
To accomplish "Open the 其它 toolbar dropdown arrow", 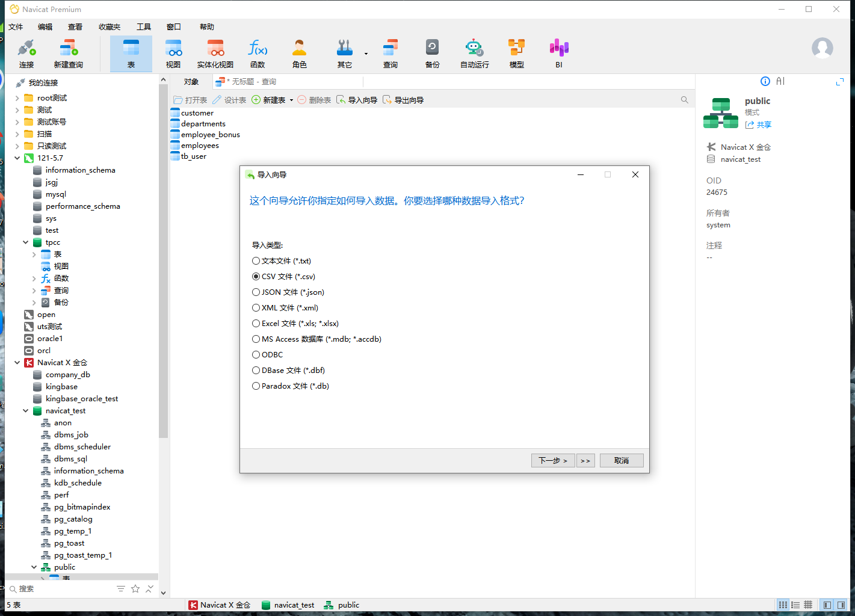I will (x=366, y=54).
